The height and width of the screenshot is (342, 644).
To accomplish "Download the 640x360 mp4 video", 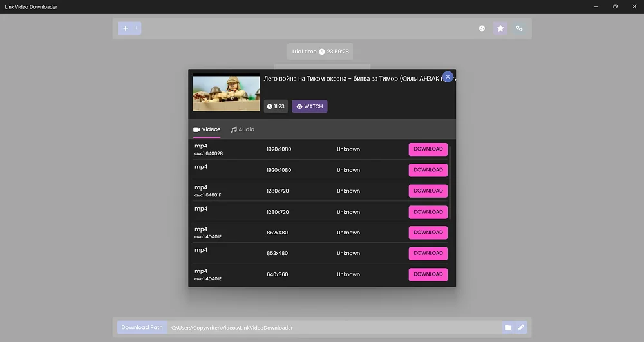I will 428,274.
